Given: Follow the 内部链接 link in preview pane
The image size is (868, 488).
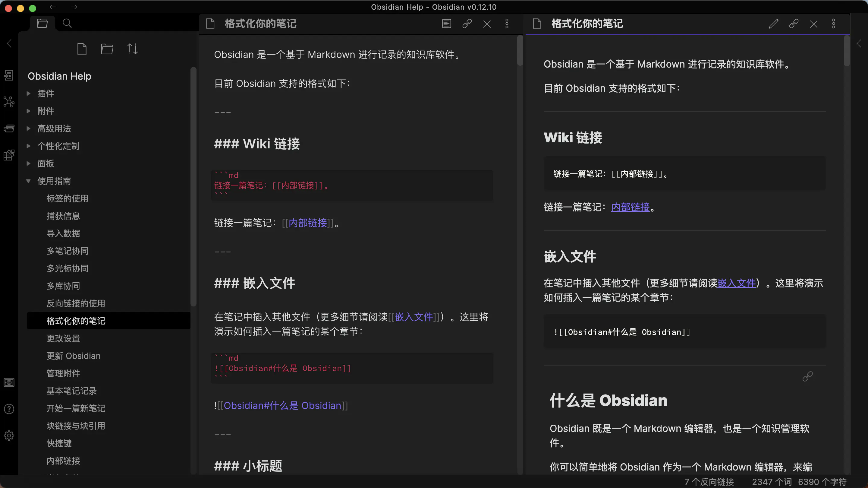Looking at the screenshot, I should tap(631, 207).
